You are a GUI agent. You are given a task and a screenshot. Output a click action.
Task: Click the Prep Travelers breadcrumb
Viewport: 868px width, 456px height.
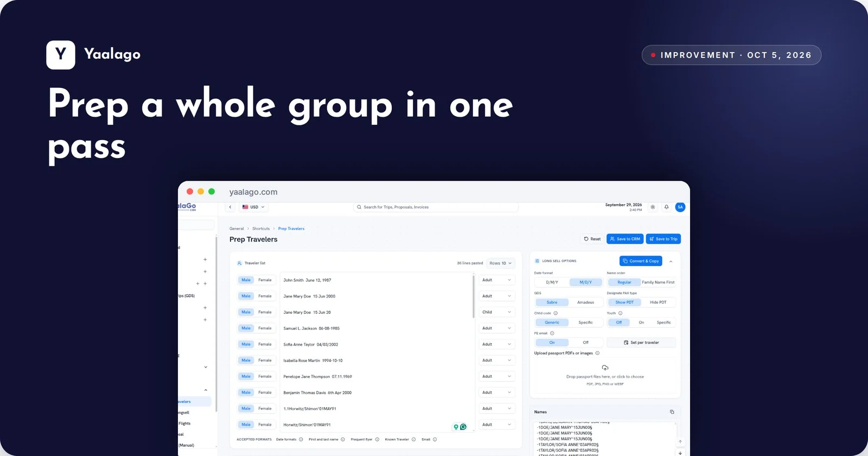coord(291,229)
